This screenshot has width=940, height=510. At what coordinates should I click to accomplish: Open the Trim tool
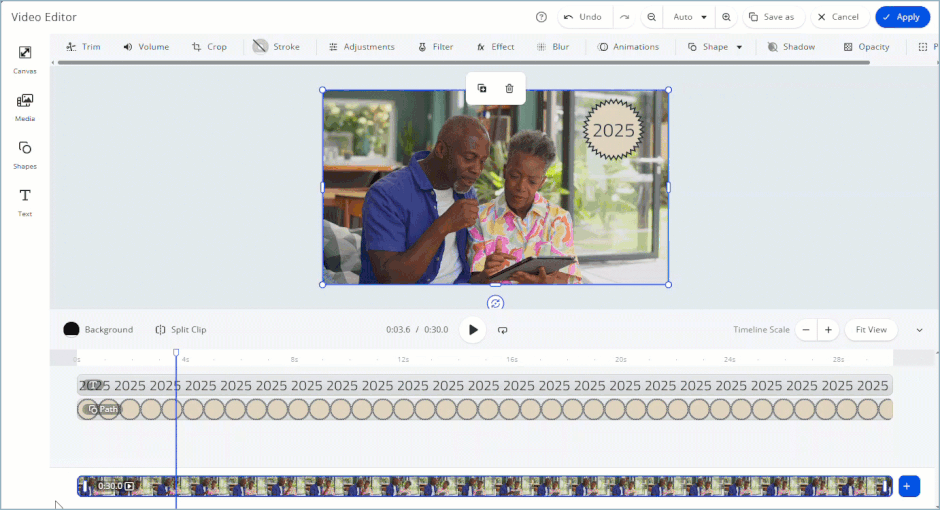pos(83,47)
